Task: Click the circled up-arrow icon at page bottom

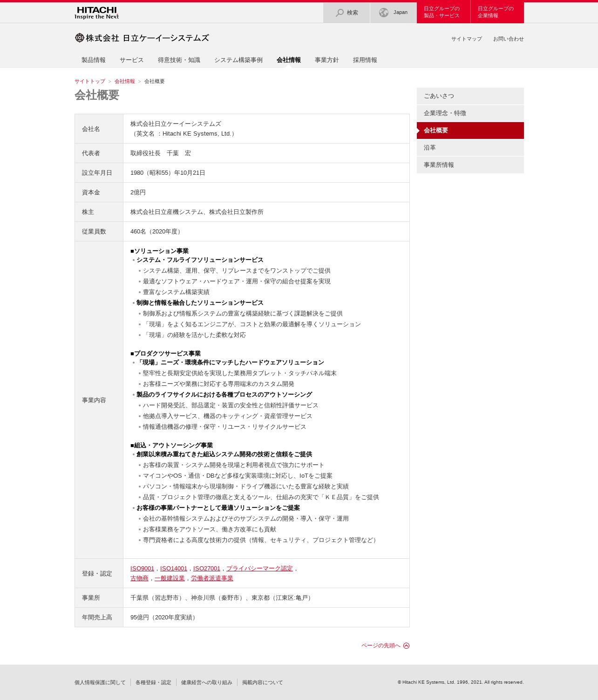Action: pyautogui.click(x=407, y=645)
